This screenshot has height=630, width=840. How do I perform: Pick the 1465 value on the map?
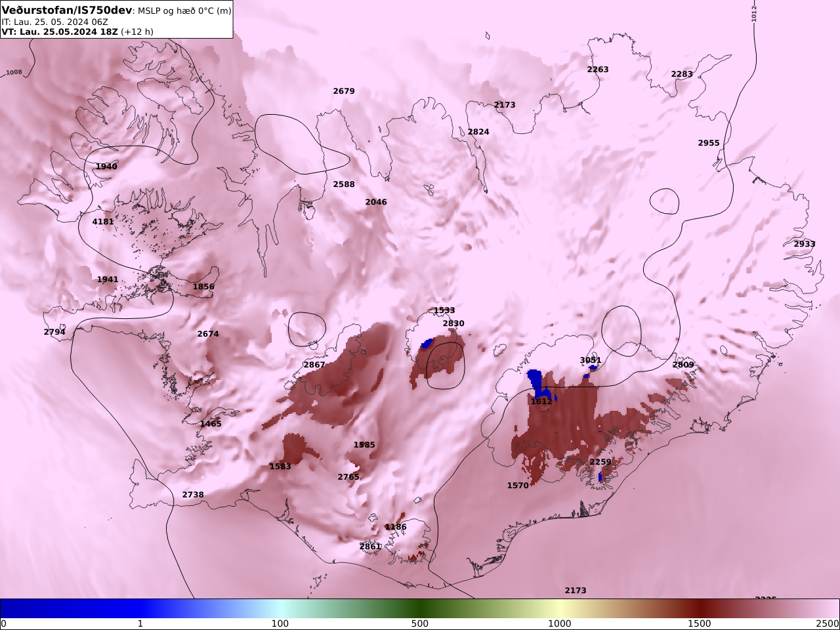coord(211,424)
